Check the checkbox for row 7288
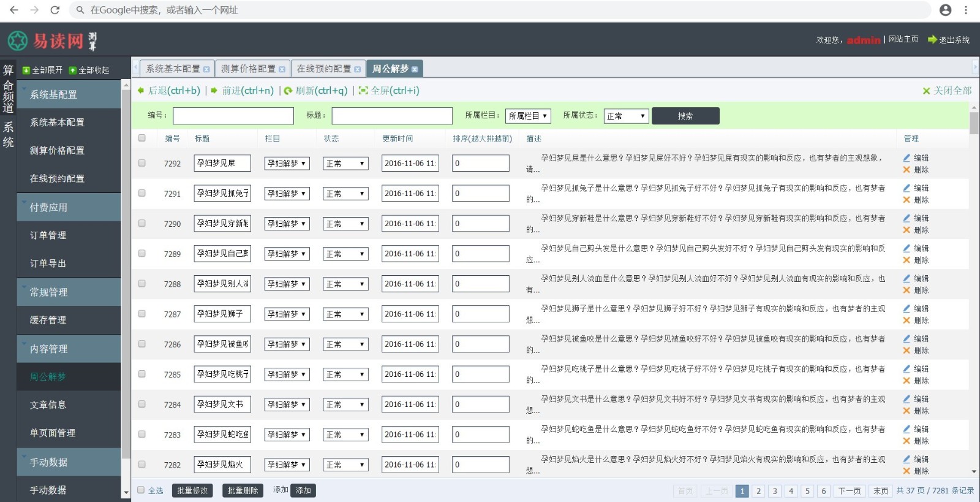Image resolution: width=980 pixels, height=502 pixels. (x=142, y=283)
